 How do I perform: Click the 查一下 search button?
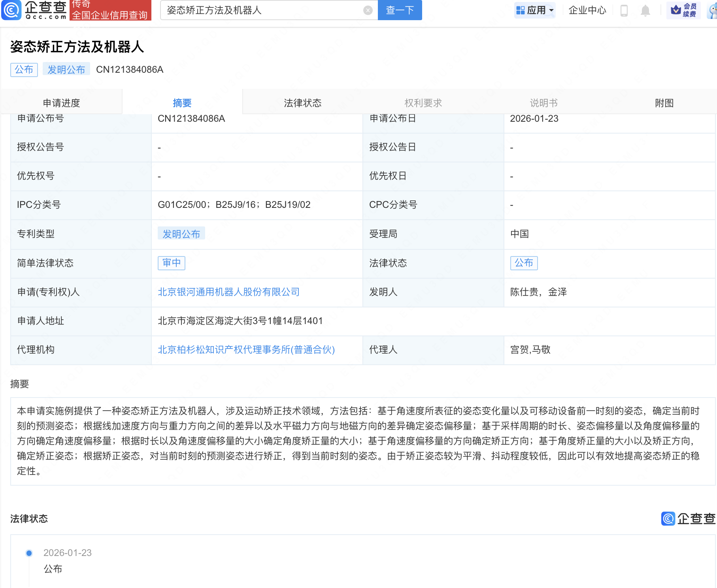click(x=400, y=10)
